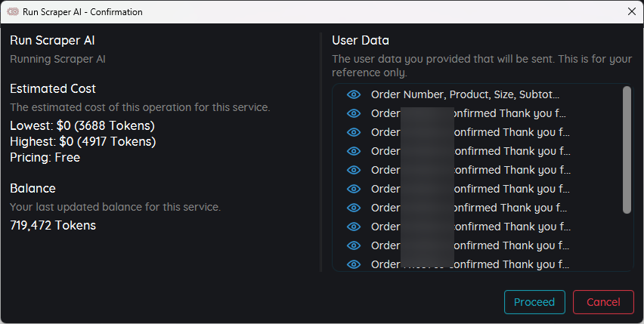The image size is (644, 324).
Task: Select the 'Order Number, Product, Size' row text
Action: (x=465, y=94)
